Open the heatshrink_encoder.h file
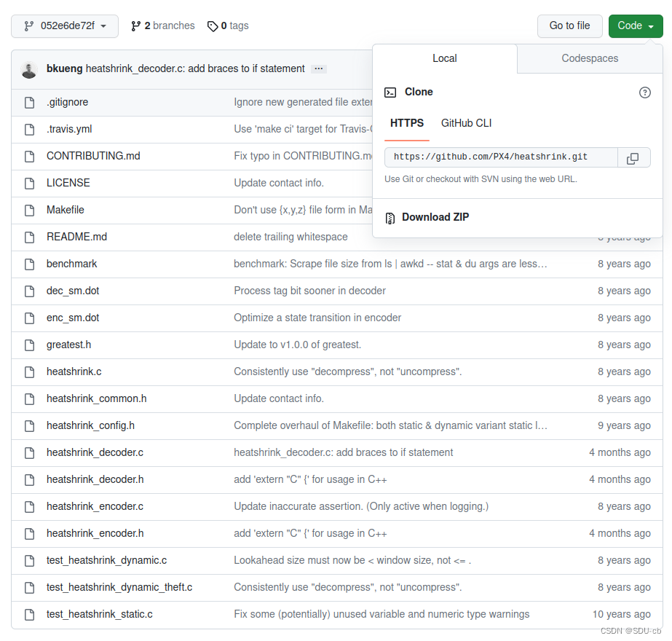Image resolution: width=672 pixels, height=641 pixels. click(x=95, y=533)
